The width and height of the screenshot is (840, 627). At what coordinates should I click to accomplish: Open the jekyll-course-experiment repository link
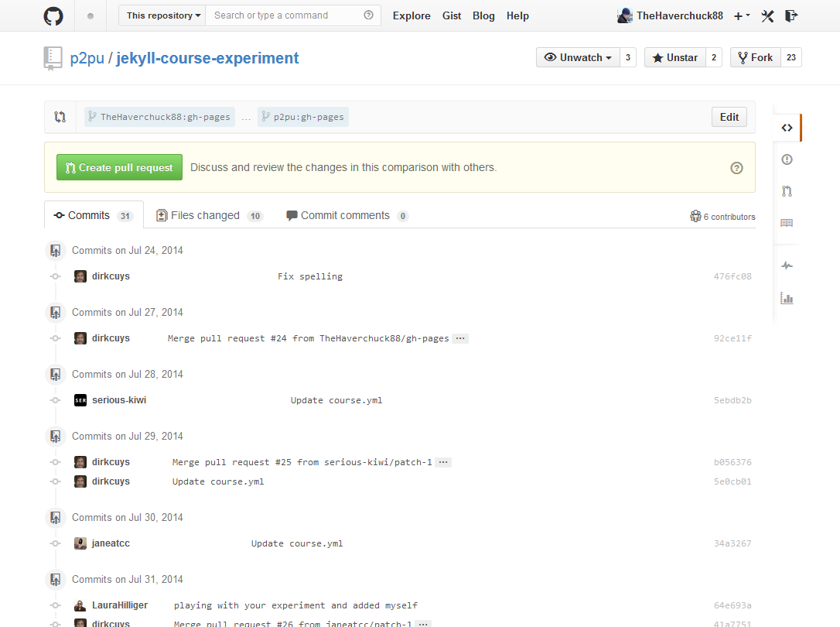(x=207, y=58)
